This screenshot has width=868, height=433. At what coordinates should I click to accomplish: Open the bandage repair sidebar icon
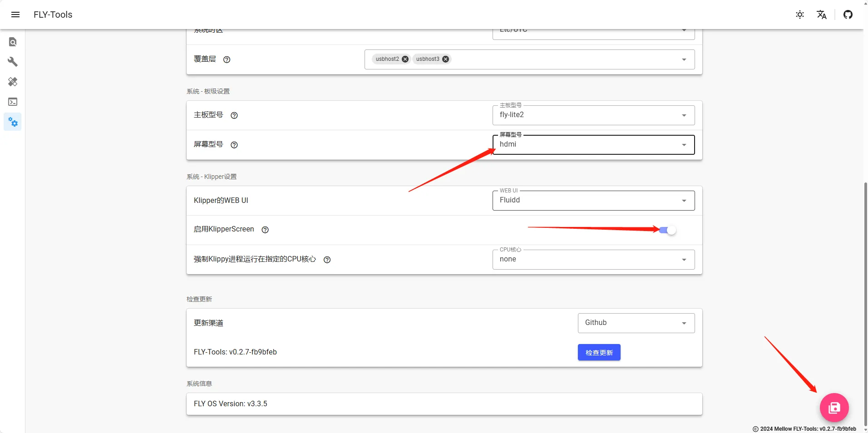pyautogui.click(x=13, y=82)
